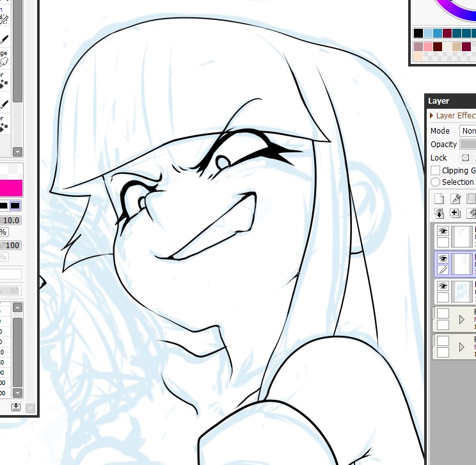This screenshot has height=465, width=476.
Task: Pick the dark brown color swatch
Action: pos(438,47)
